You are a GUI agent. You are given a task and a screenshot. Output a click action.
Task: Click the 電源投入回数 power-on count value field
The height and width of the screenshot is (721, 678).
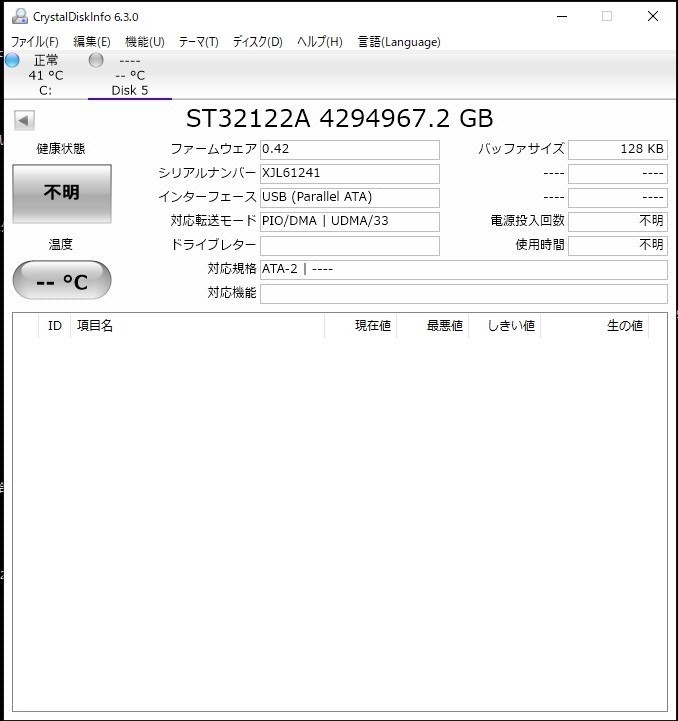tap(618, 221)
